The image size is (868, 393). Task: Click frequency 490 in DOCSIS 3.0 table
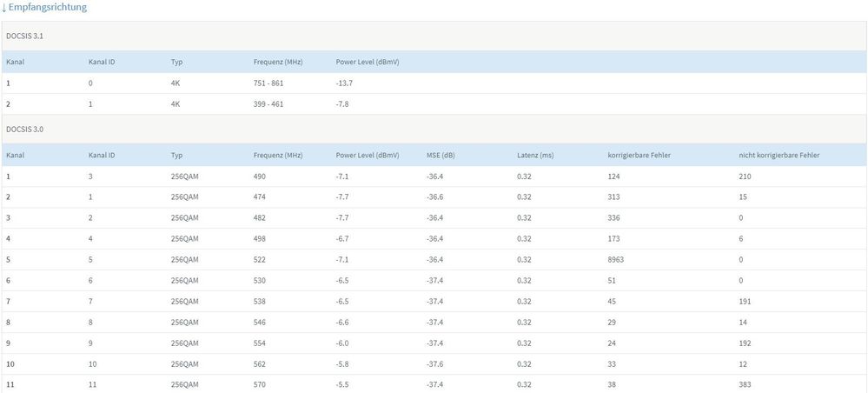point(260,177)
